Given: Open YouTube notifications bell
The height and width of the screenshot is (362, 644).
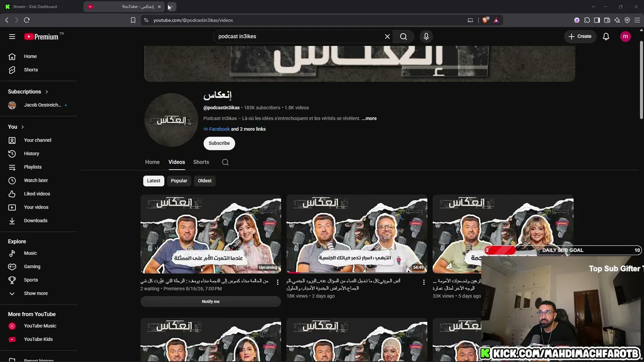Looking at the screenshot, I should 606,36.
